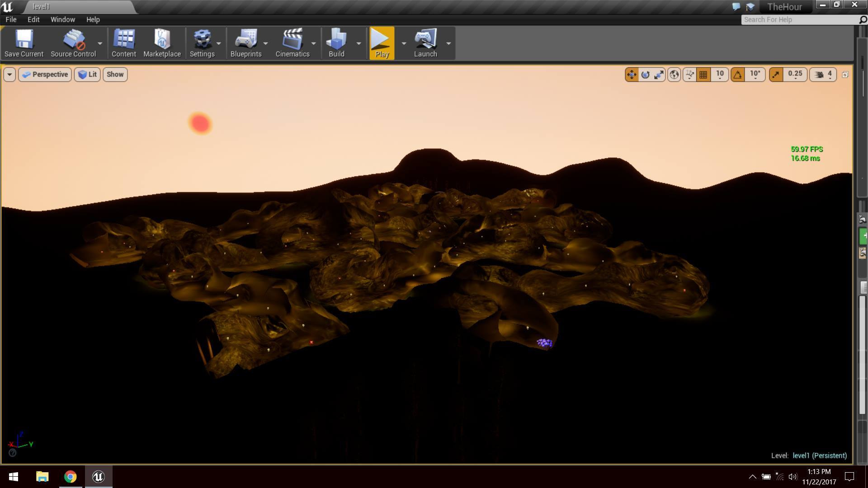Open the File menu

click(x=11, y=19)
